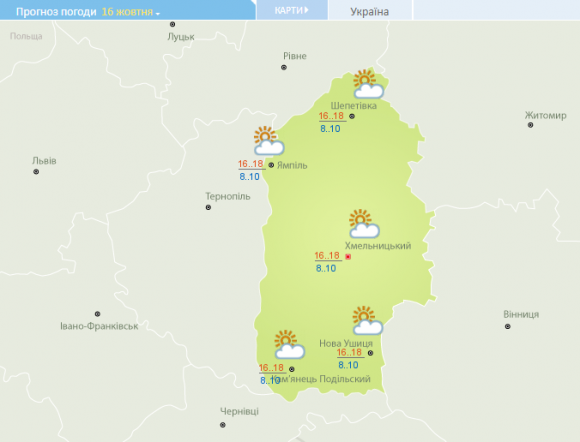
Task: Expand the КАРТИ maps menu
Action: [291, 10]
